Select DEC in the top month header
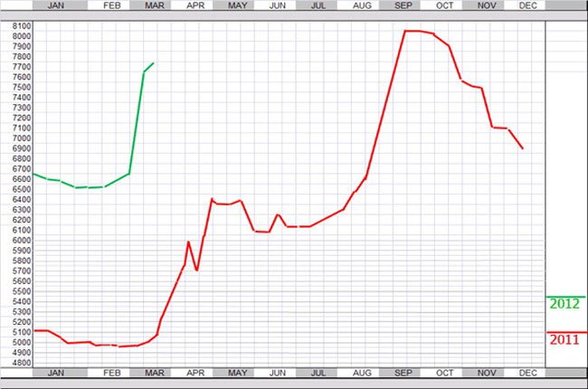The image size is (588, 389). 528,5
